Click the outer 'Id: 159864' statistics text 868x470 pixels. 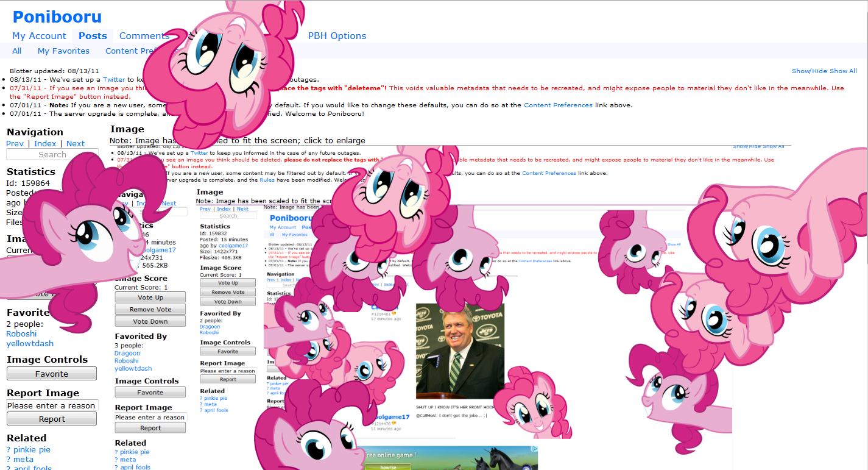click(28, 183)
